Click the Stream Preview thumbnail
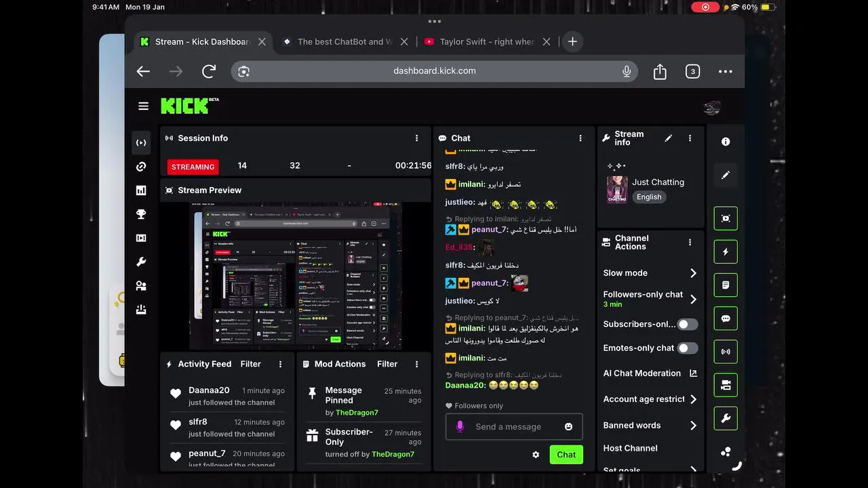Screen dimensions: 868x488 pyautogui.click(x=296, y=276)
